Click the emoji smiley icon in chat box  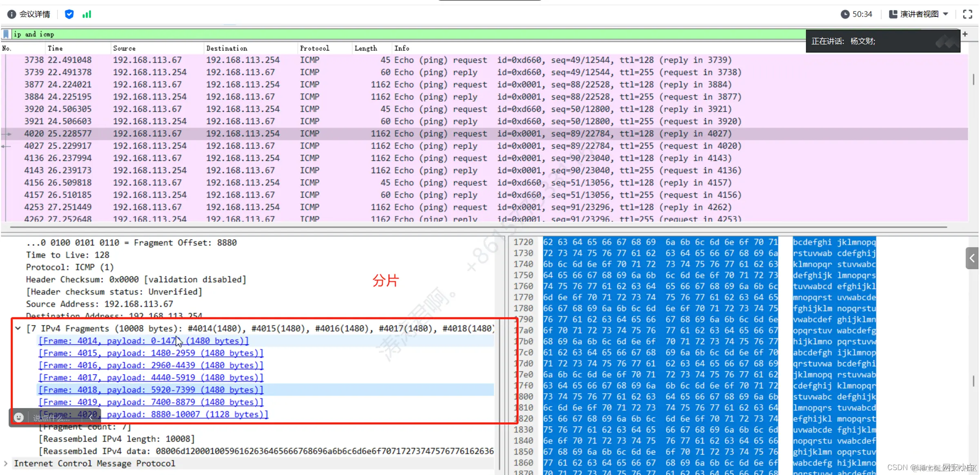pyautogui.click(x=18, y=417)
